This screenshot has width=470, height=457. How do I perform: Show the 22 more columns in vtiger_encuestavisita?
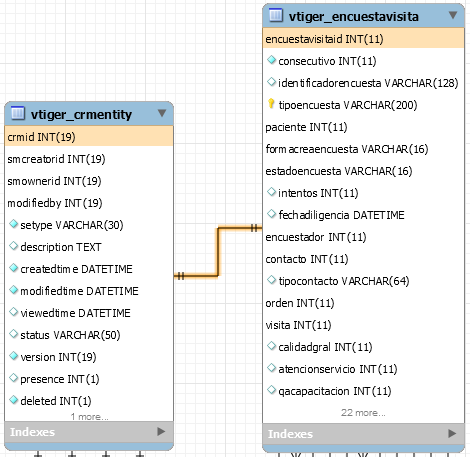pyautogui.click(x=363, y=413)
